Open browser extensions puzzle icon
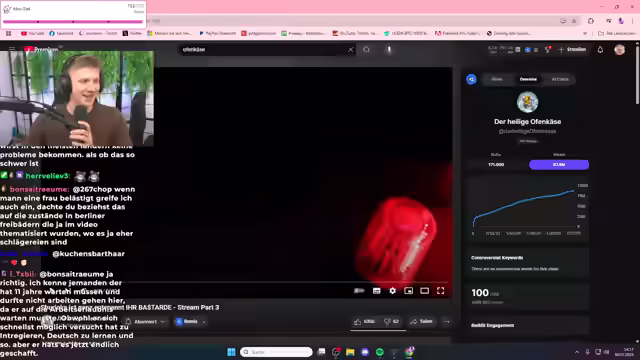 (x=591, y=21)
